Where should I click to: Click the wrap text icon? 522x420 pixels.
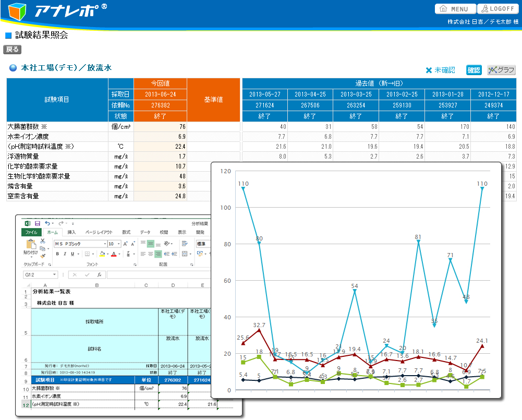(x=185, y=244)
